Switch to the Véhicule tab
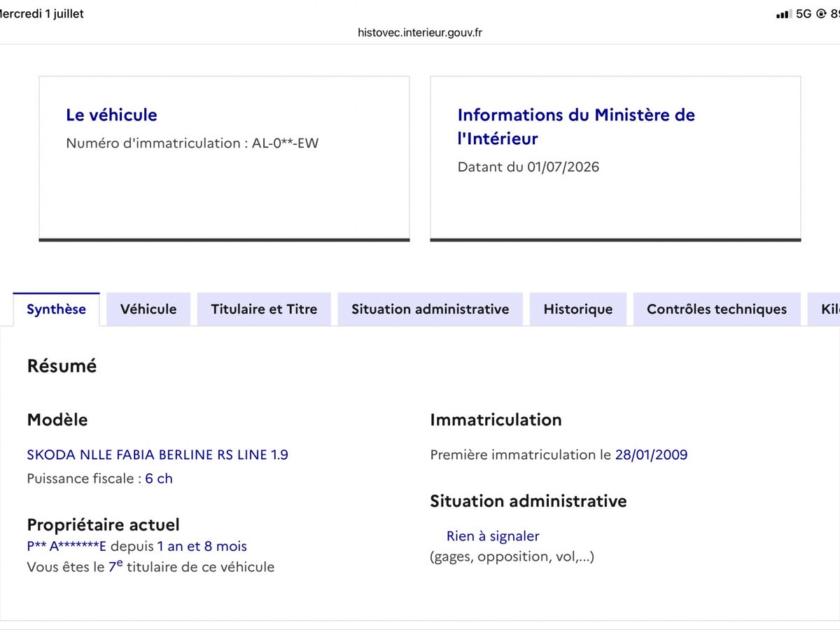The width and height of the screenshot is (840, 630). coord(148,309)
